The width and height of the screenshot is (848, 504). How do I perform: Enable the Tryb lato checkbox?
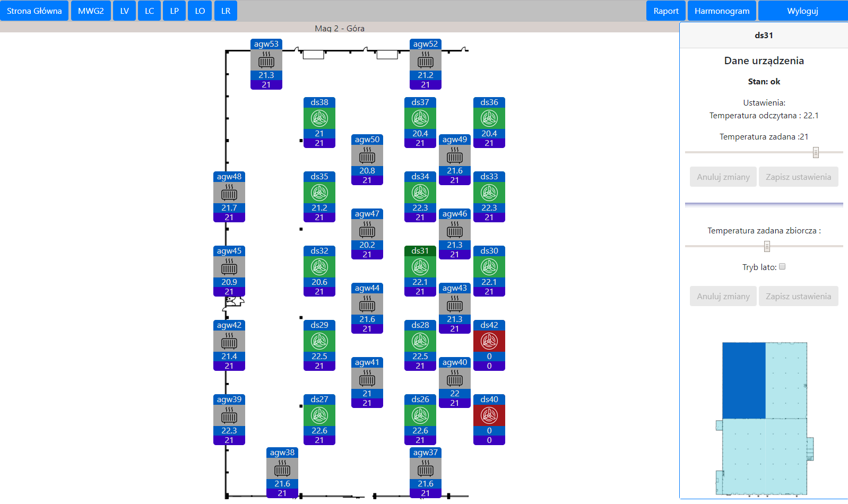782,267
